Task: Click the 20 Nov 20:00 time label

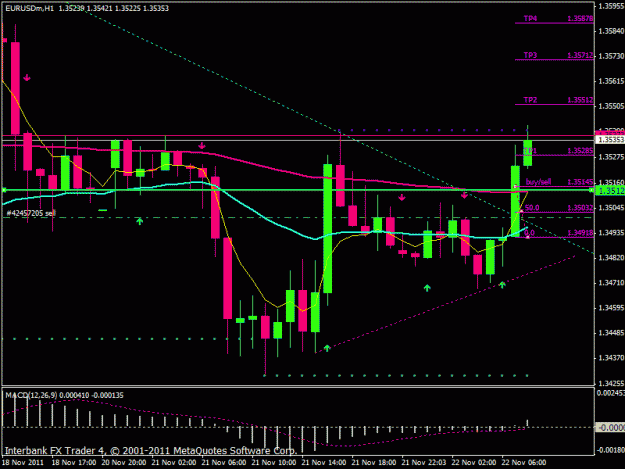Action: pos(124,463)
